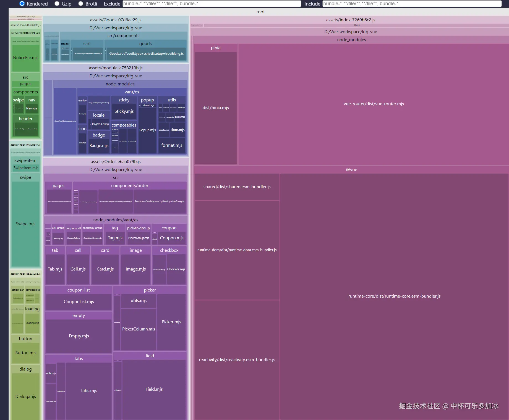Viewport: 509px width, 420px height.
Task: Click the Button.mjs block
Action: pos(26,353)
